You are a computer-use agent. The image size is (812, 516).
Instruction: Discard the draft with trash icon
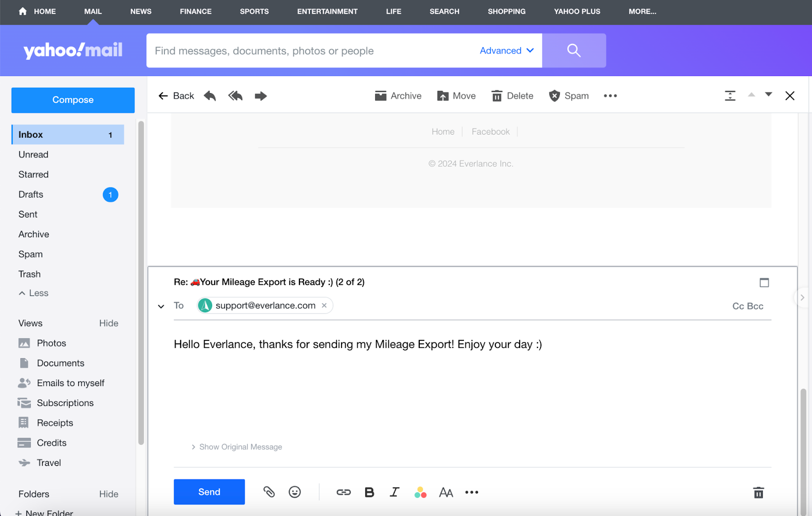click(758, 493)
